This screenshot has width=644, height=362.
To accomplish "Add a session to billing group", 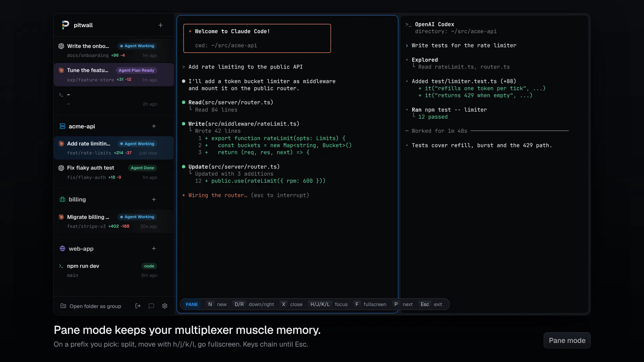I will pyautogui.click(x=154, y=199).
